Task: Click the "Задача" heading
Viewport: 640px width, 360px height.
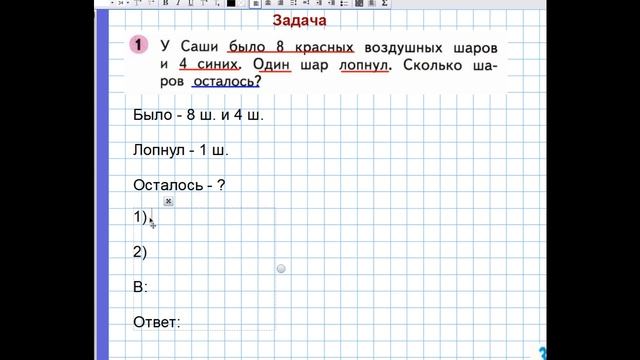Action: click(300, 20)
